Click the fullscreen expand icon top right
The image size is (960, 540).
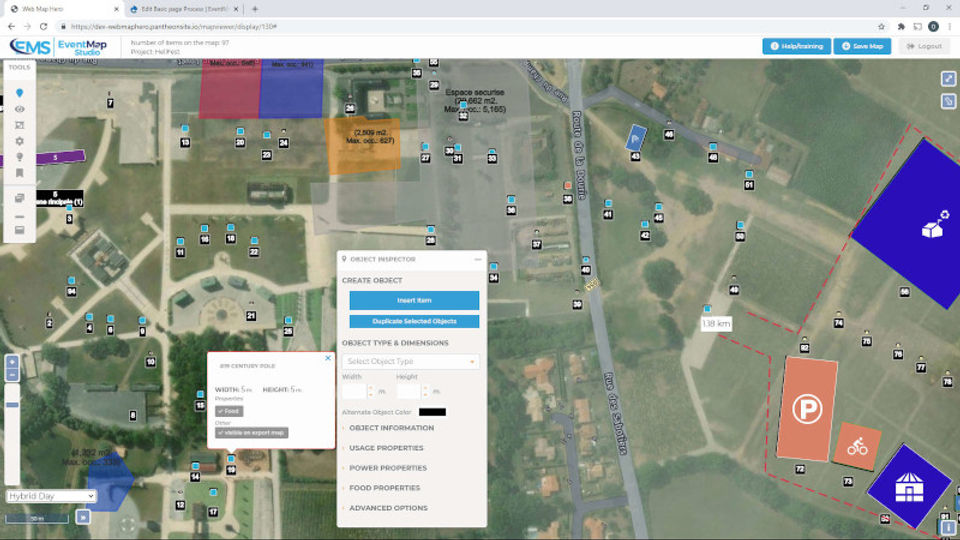coord(948,78)
